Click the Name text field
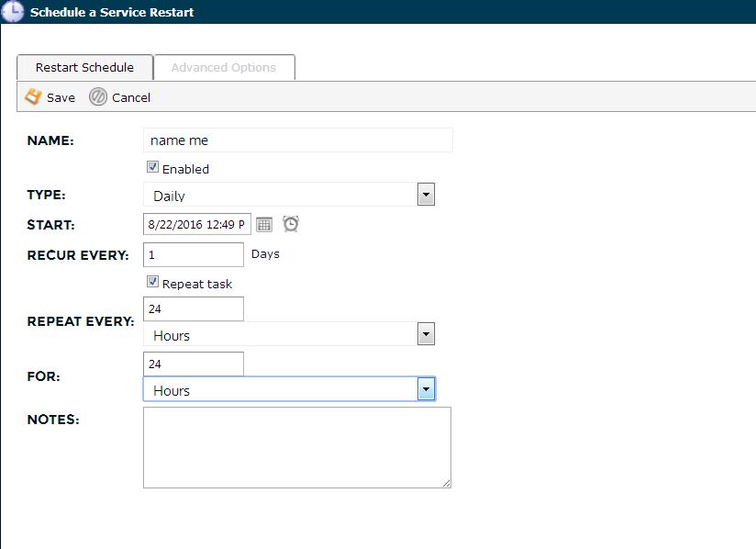 pyautogui.click(x=298, y=140)
